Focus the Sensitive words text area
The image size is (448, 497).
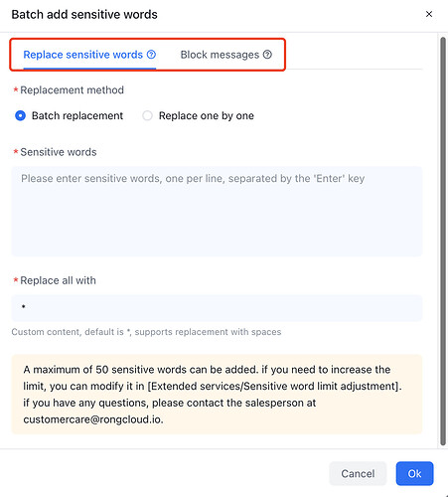(x=217, y=211)
